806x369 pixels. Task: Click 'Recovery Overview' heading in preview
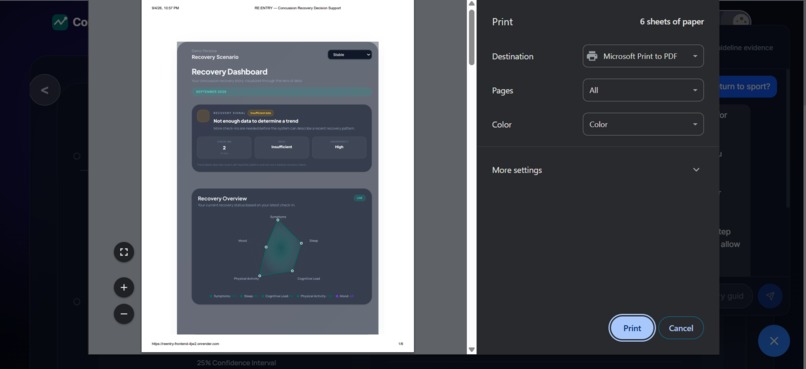[x=222, y=198]
